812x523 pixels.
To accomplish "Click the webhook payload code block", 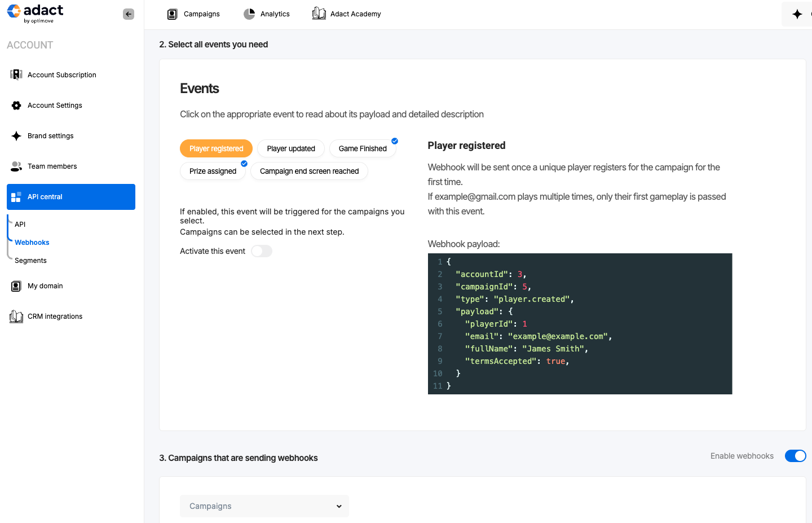I will [x=580, y=324].
